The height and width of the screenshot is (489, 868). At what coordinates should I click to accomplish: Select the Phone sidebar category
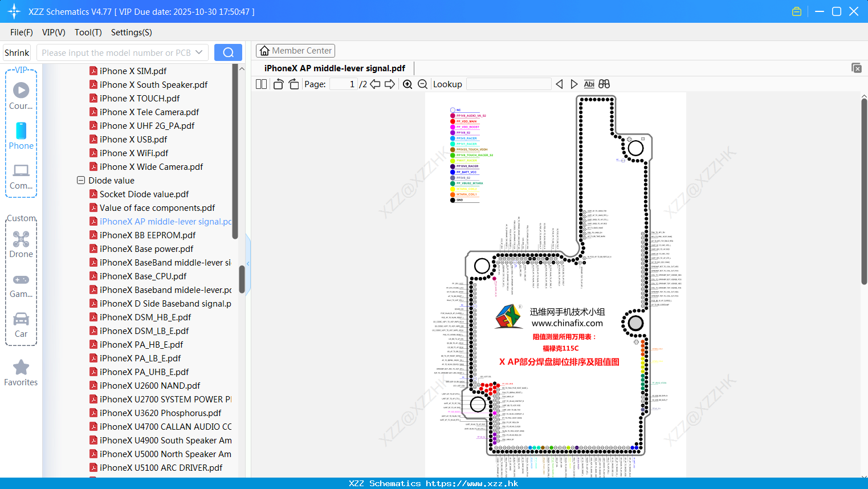coord(21,136)
